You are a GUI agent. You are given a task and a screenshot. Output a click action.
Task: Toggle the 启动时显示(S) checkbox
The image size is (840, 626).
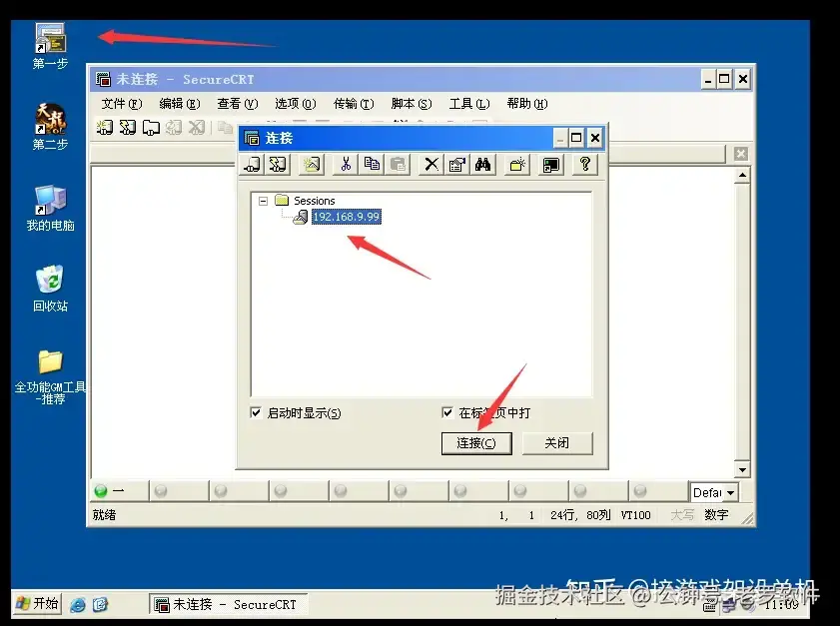point(256,412)
